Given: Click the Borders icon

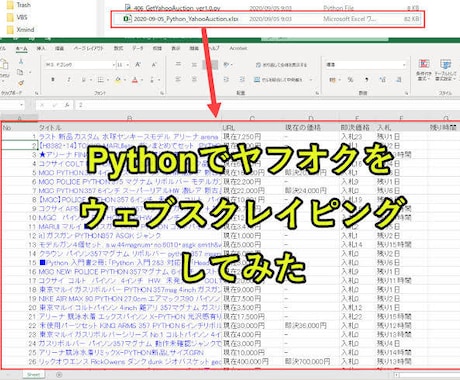Looking at the screenshot, I should pyautogui.click(x=100, y=80).
